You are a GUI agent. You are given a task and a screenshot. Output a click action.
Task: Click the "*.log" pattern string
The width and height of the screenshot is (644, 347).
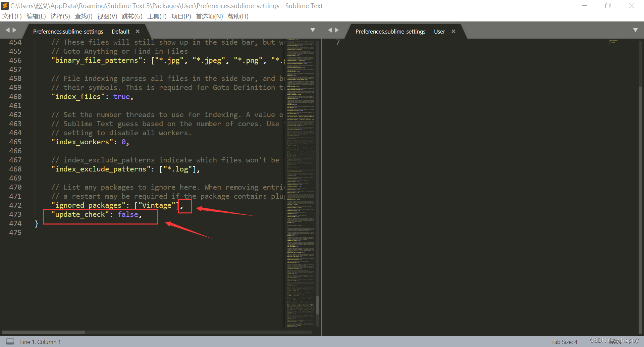click(x=177, y=169)
